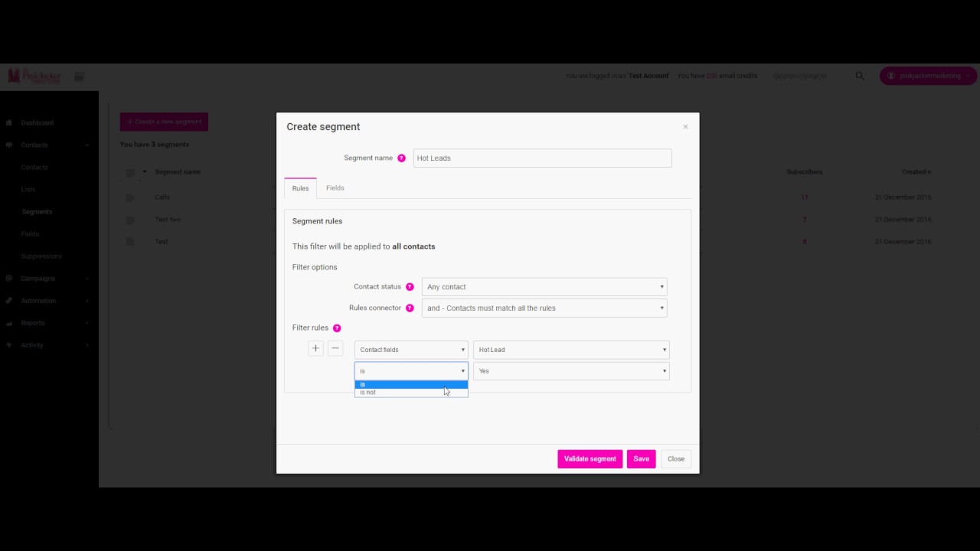Expand the Contacts sidebar section chevron

pos(87,145)
